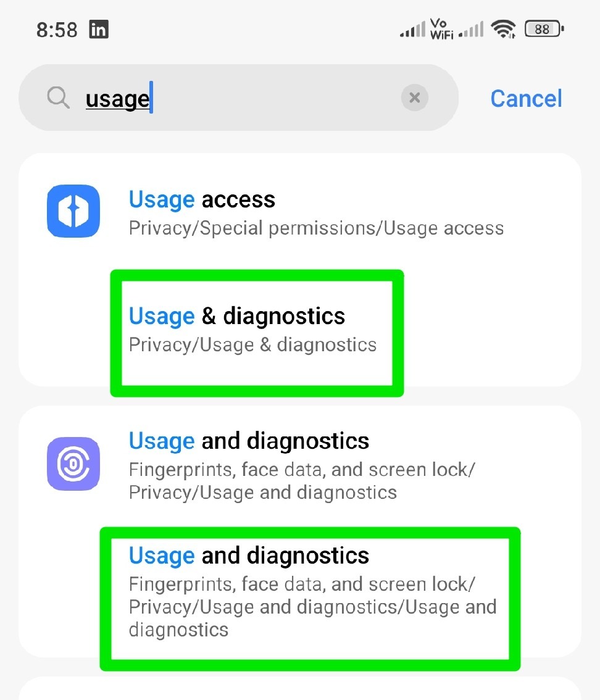The image size is (600, 700).
Task: Tap the clock showing 8:58
Action: click(x=56, y=28)
